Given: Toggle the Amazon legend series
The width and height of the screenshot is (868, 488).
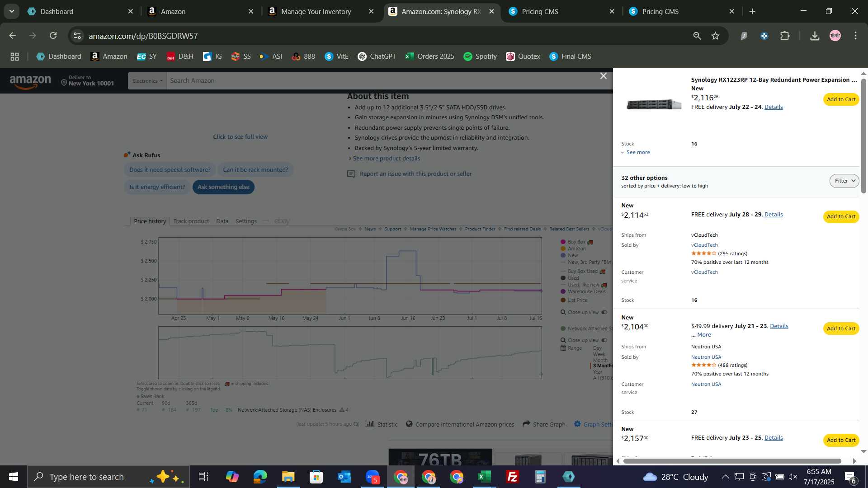Looking at the screenshot, I should click(573, 249).
